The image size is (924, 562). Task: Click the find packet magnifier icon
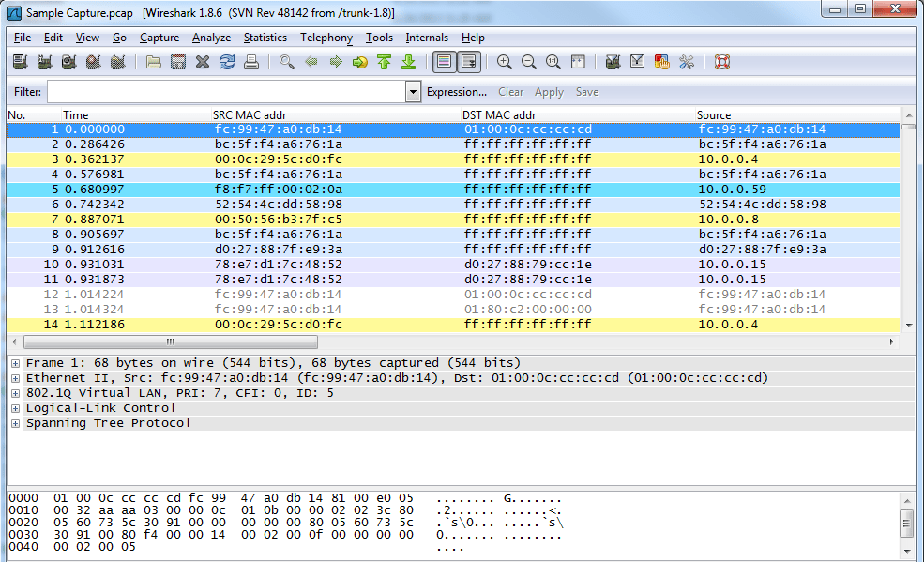tap(287, 62)
